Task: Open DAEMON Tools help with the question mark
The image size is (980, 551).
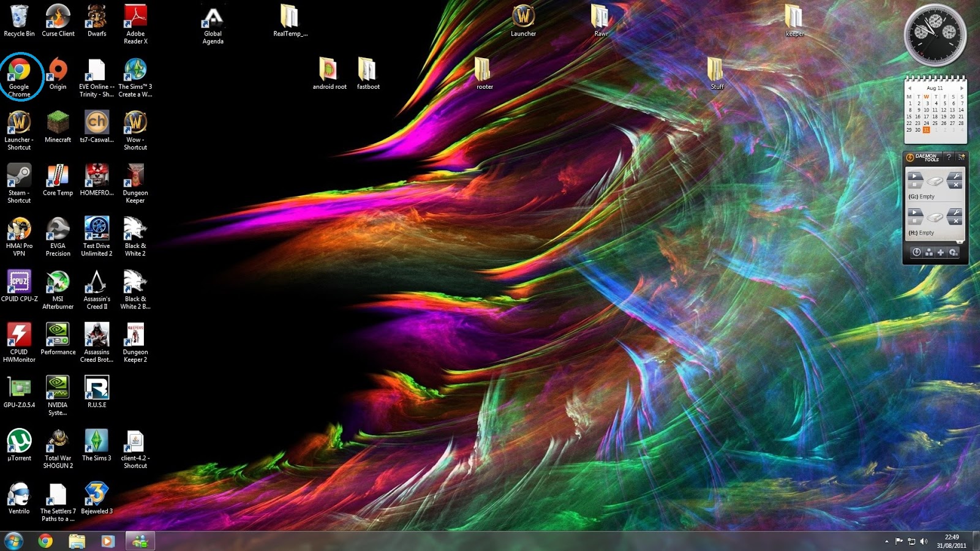Action: (949, 158)
